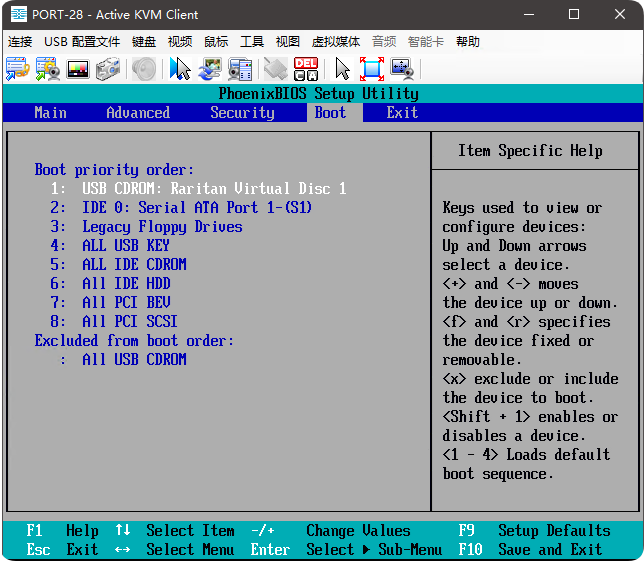Click Select Menu footer label
The height and width of the screenshot is (561, 644).
pos(190,550)
